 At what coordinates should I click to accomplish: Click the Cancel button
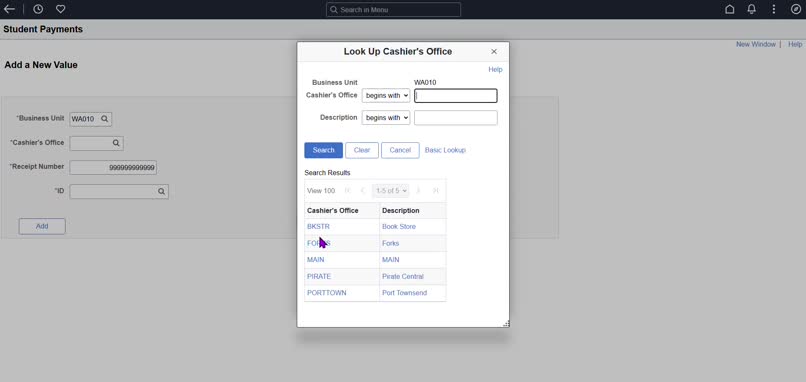[x=400, y=150]
